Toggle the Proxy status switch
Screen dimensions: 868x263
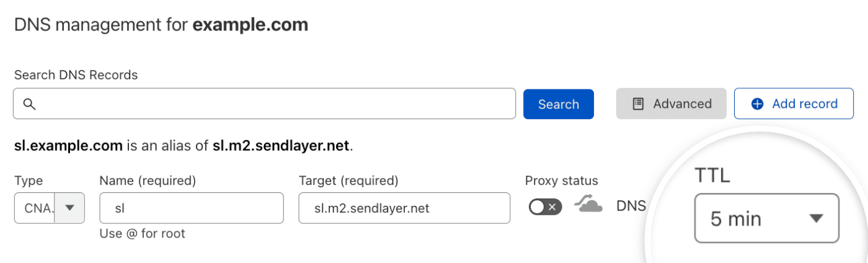(x=545, y=207)
